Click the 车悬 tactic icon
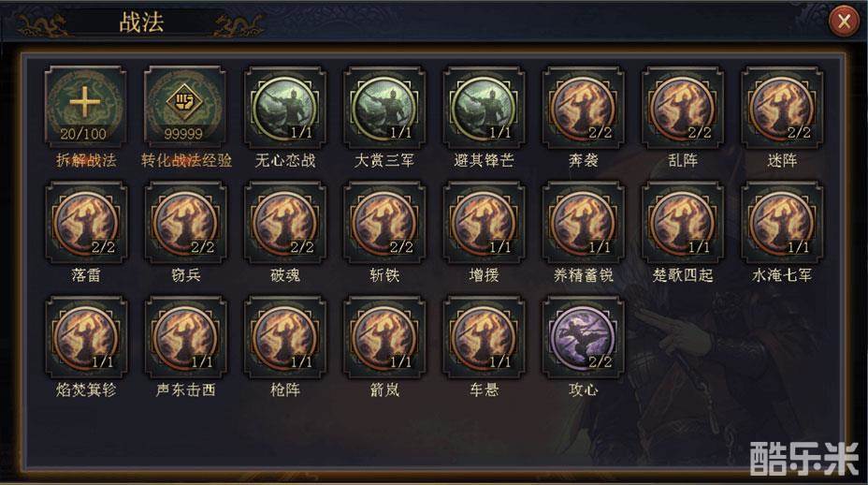Image resolution: width=868 pixels, height=485 pixels. click(484, 336)
